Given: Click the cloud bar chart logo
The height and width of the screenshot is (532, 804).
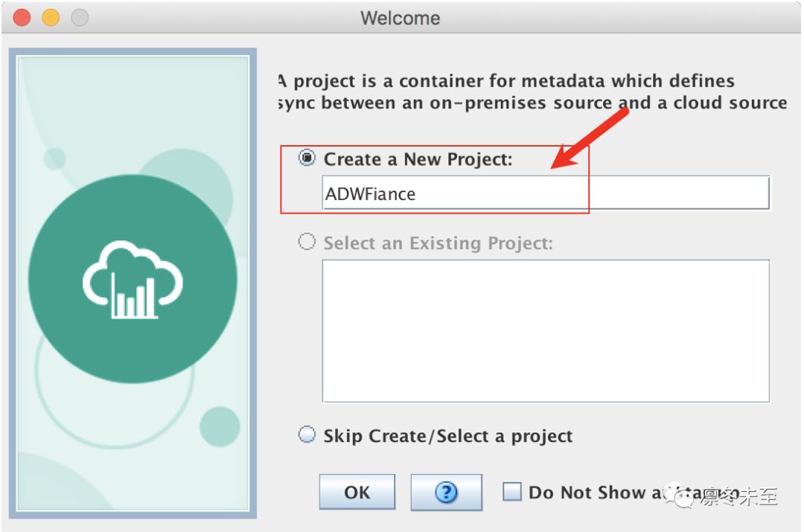Looking at the screenshot, I should [x=133, y=279].
